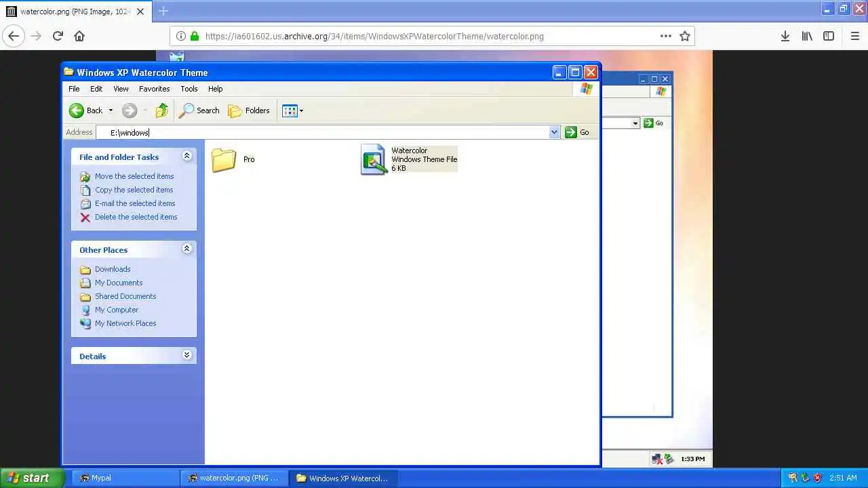Image resolution: width=868 pixels, height=488 pixels.
Task: Click 'Copy the selected items' link
Action: [134, 190]
